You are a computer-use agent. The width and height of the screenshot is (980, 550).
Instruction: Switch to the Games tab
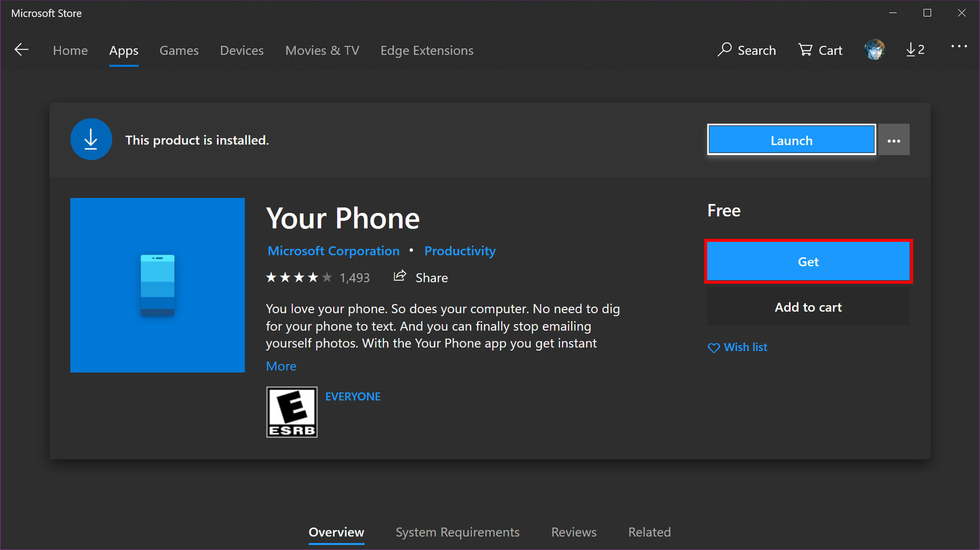click(x=179, y=51)
